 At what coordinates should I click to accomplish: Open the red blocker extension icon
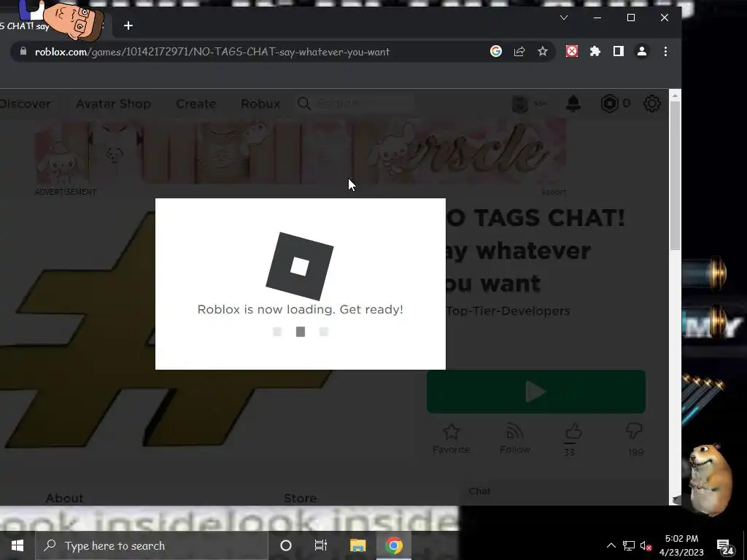coord(572,52)
